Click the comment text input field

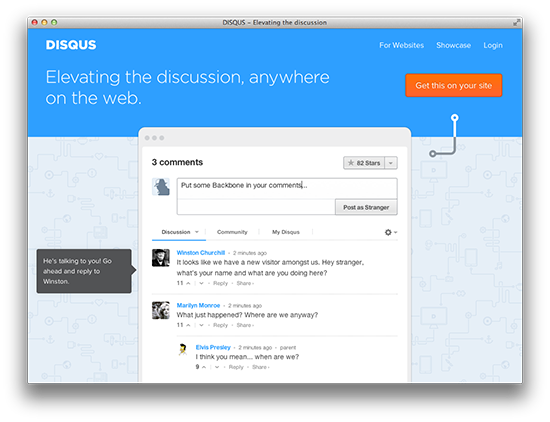(287, 189)
